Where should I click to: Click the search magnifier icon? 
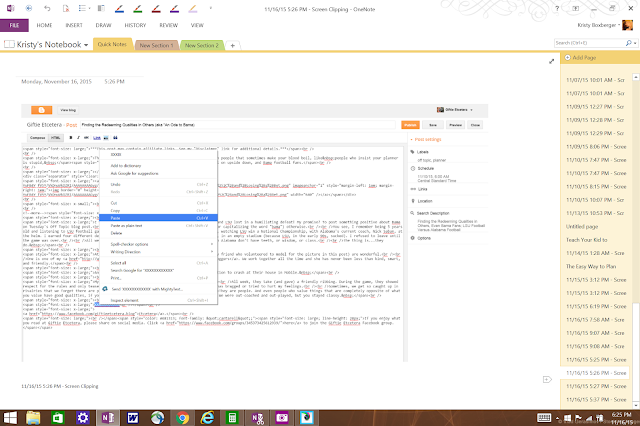pyautogui.click(x=628, y=43)
